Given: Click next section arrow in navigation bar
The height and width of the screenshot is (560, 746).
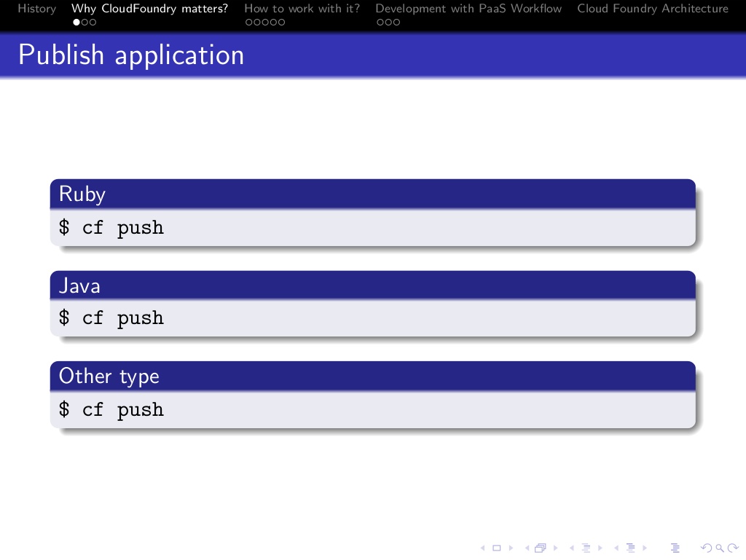Looking at the screenshot, I should coord(645,548).
